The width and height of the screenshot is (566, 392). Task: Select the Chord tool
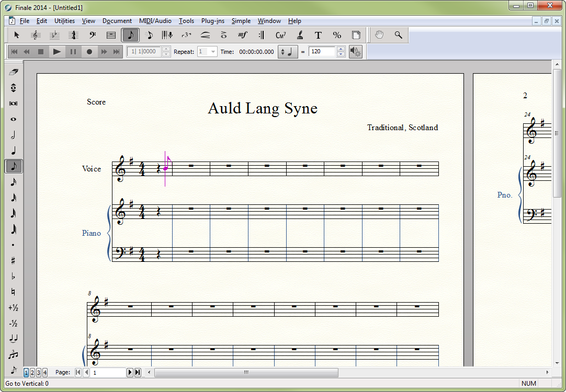click(280, 35)
